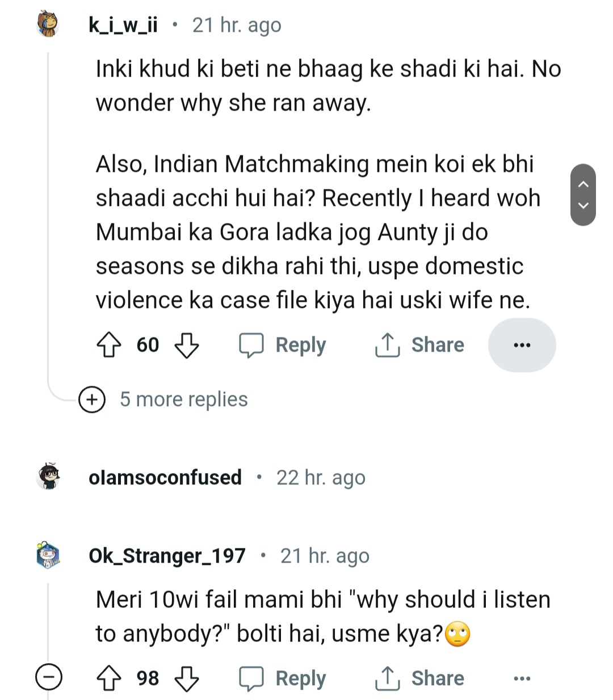Tap the olamsoconfused avatar image
Image resolution: width=613 pixels, height=700 pixels.
(48, 476)
